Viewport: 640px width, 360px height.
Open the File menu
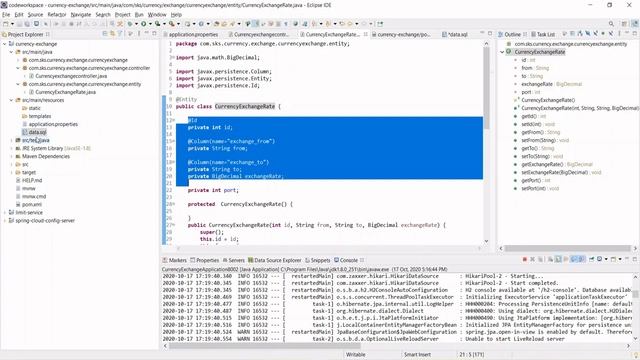(6, 14)
